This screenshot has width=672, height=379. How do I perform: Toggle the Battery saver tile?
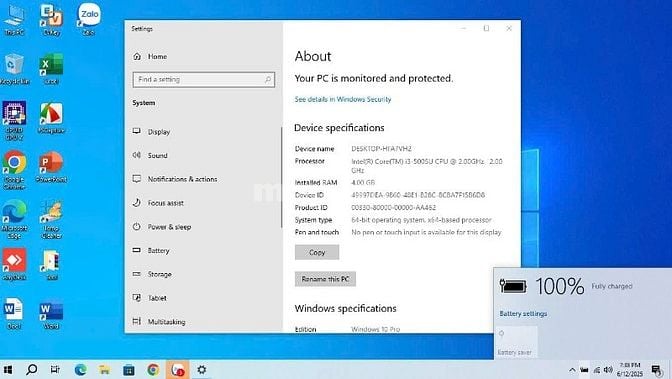coord(516,342)
